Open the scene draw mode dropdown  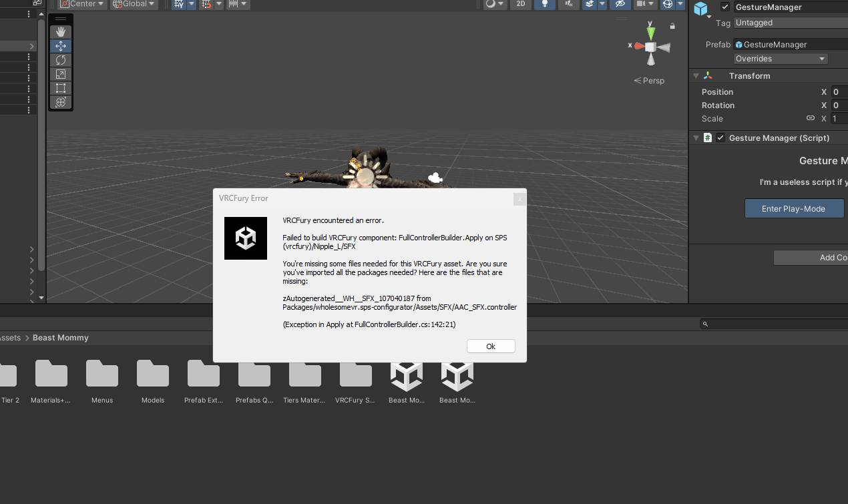(494, 4)
